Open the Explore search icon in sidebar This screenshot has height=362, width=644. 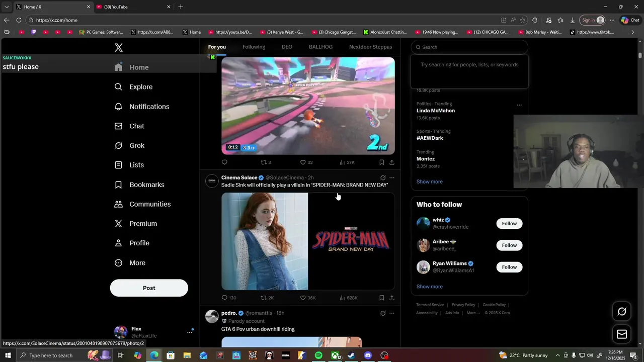pos(118,87)
